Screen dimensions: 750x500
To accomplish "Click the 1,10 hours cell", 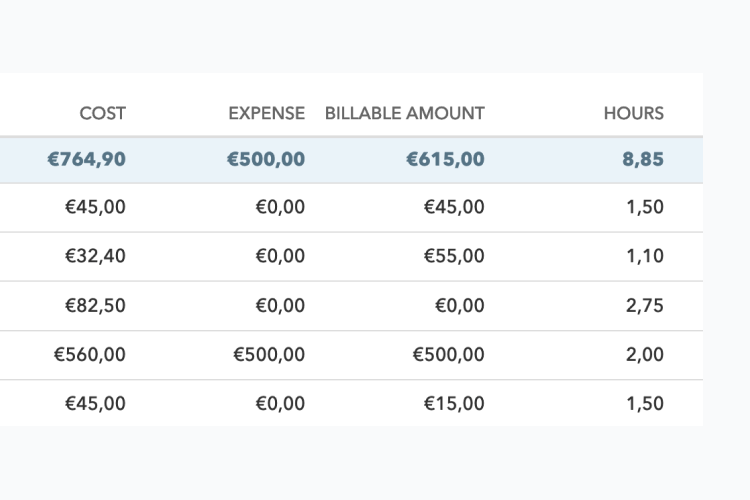I will tap(645, 256).
